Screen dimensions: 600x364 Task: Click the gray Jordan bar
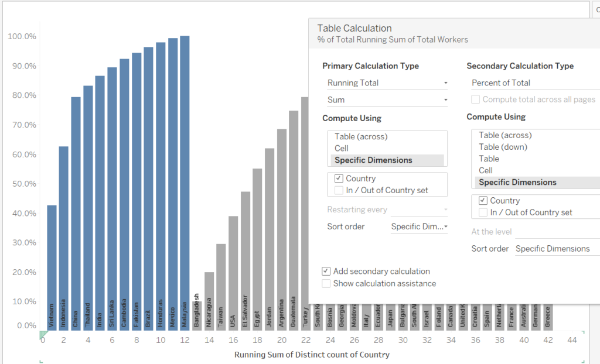(x=270, y=239)
